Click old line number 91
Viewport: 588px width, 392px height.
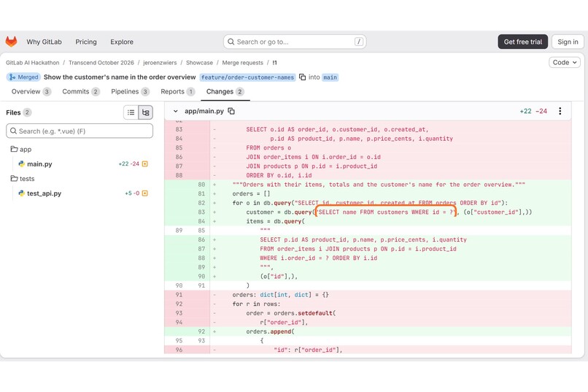point(179,295)
